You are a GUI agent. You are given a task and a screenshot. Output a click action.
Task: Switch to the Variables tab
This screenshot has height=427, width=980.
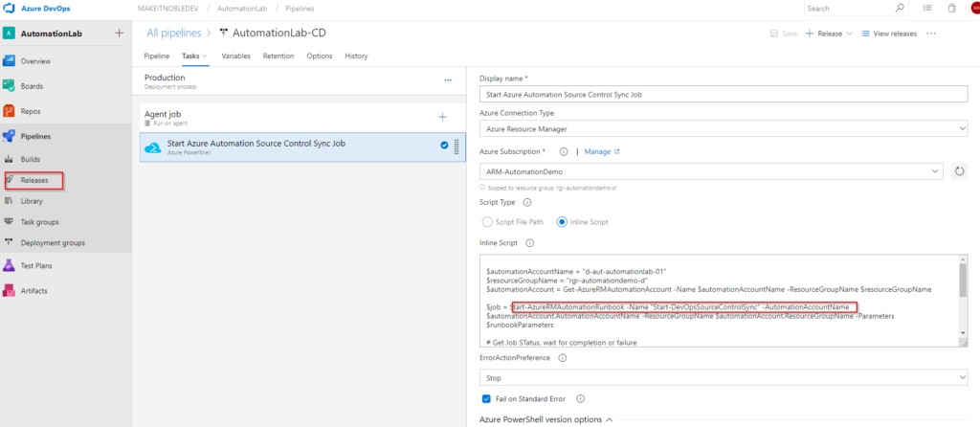[x=235, y=56]
